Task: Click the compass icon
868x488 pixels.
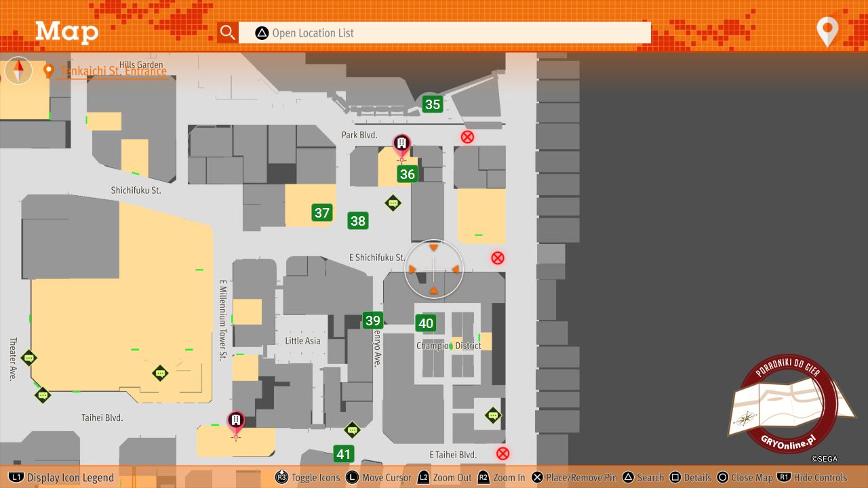Action: [19, 70]
